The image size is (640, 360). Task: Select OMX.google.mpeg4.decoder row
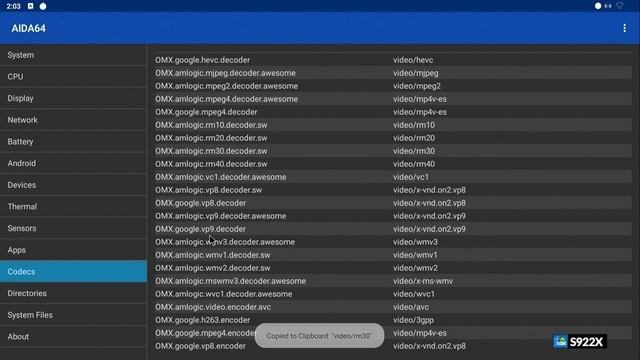coord(393,112)
